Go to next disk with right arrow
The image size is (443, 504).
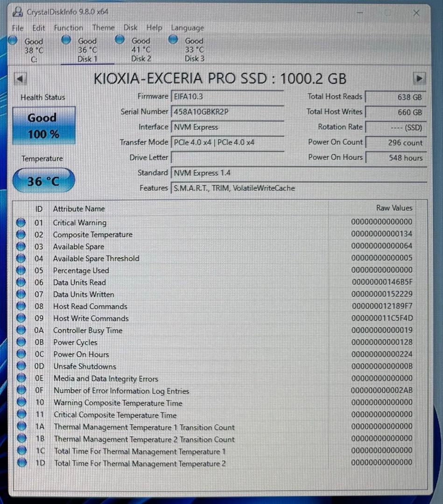point(419,78)
